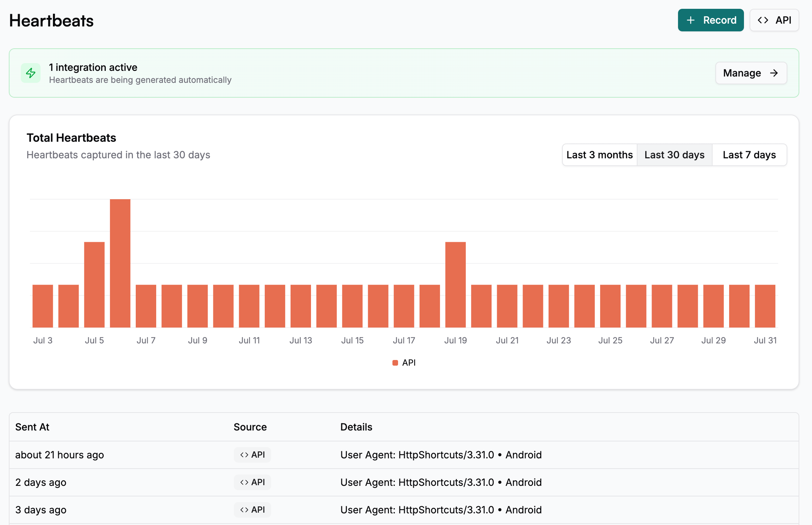
Task: Click the Jul 25 axis label
Action: tap(610, 340)
